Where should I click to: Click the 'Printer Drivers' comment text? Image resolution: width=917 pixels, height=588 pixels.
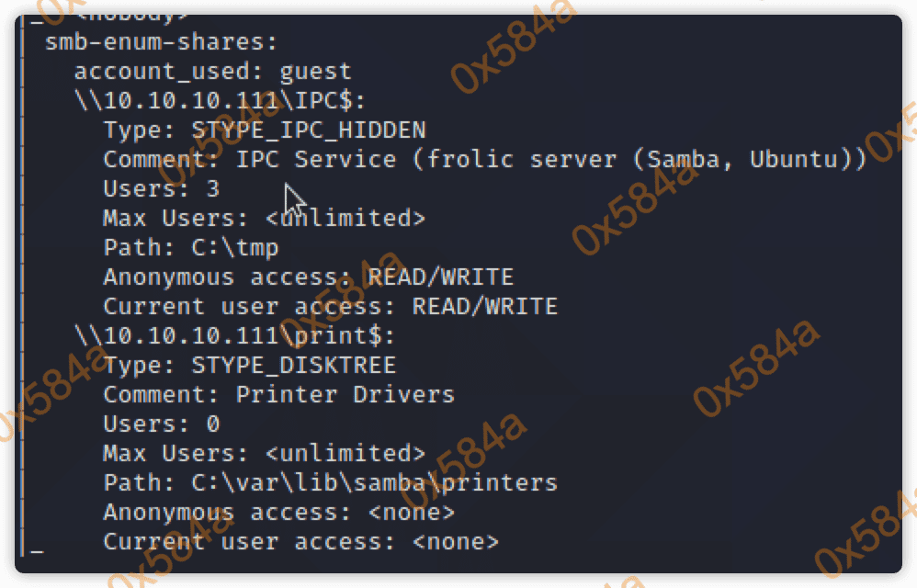(x=345, y=394)
